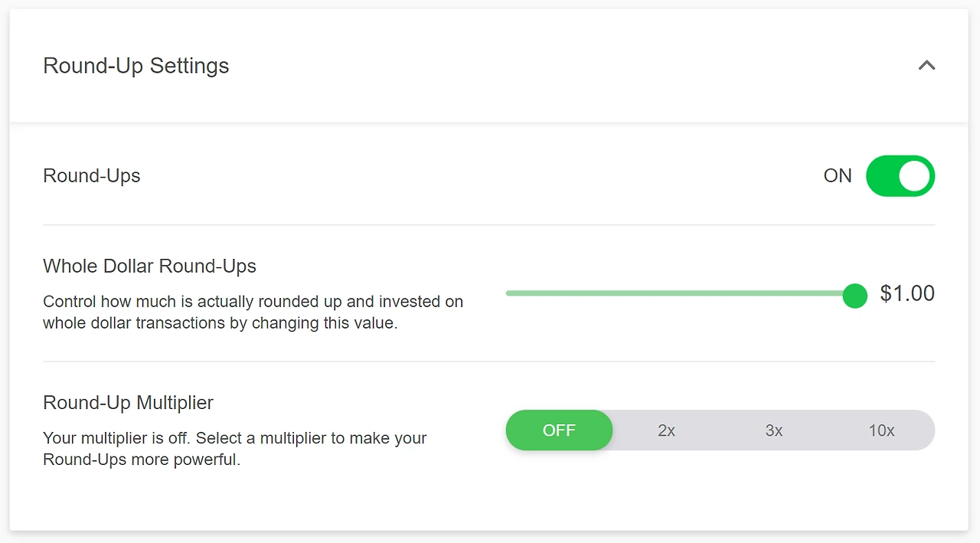Click the $1.00 slider value
Image resolution: width=980 pixels, height=543 pixels.
[907, 294]
